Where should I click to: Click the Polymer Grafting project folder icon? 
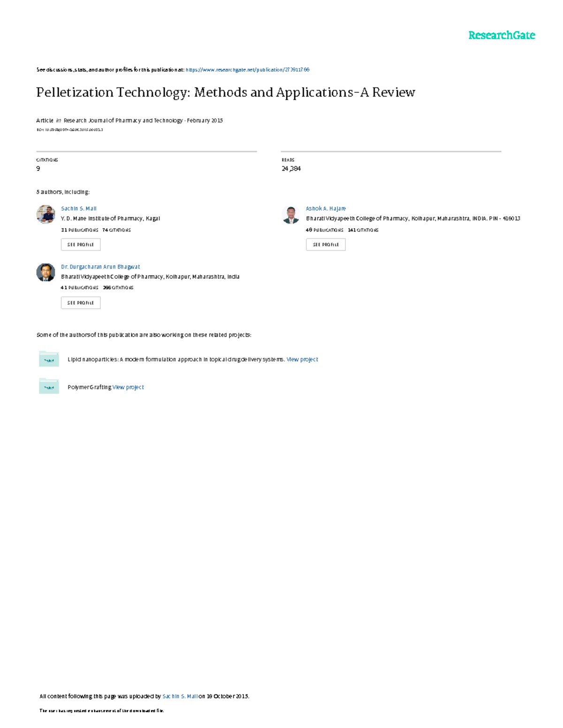(49, 387)
